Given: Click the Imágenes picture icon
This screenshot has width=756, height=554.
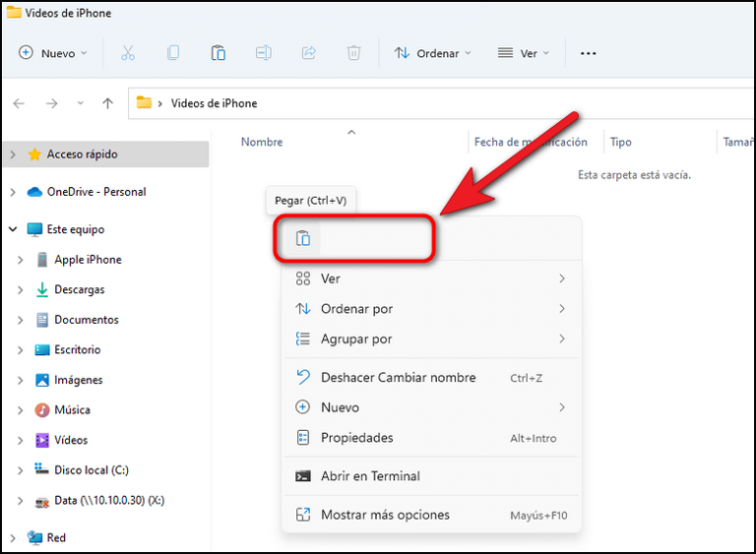Looking at the screenshot, I should (x=42, y=380).
